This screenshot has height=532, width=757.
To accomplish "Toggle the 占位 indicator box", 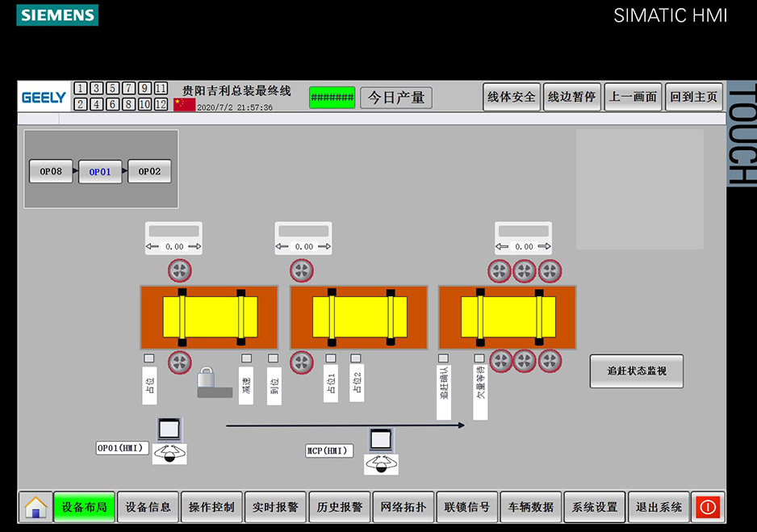I will coord(149,358).
